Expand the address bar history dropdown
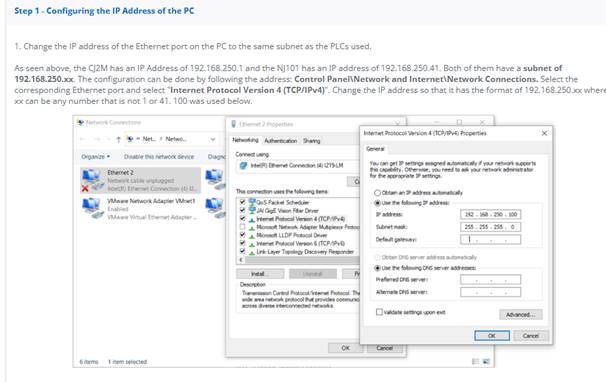 [x=213, y=139]
